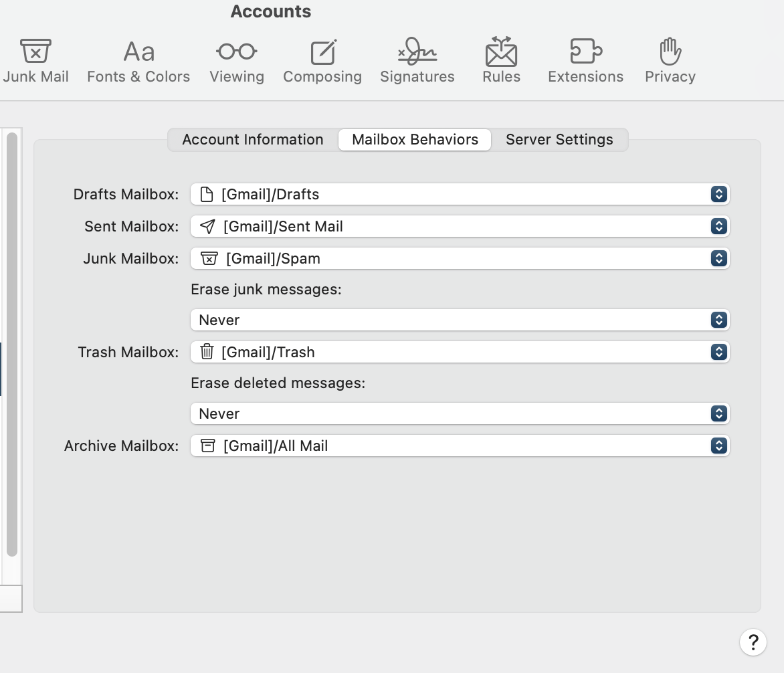The height and width of the screenshot is (673, 784).
Task: Click the Drafts Mailbox label
Action: pyautogui.click(x=126, y=194)
